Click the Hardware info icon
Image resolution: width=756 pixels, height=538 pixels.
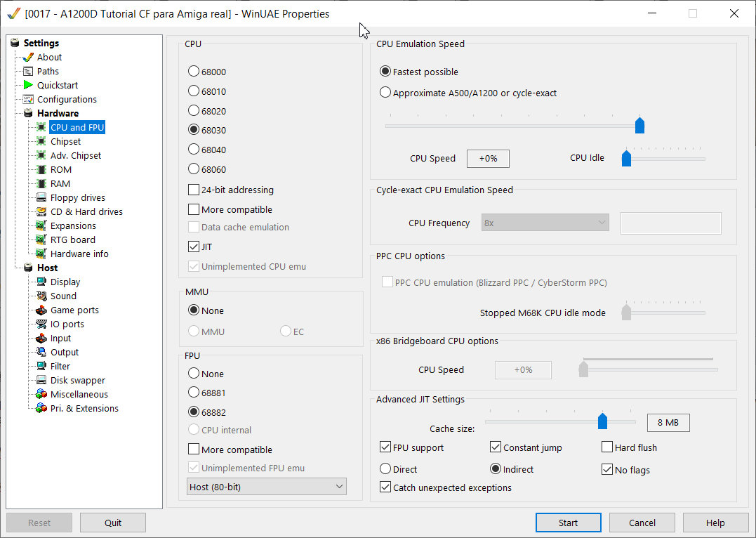tap(41, 254)
